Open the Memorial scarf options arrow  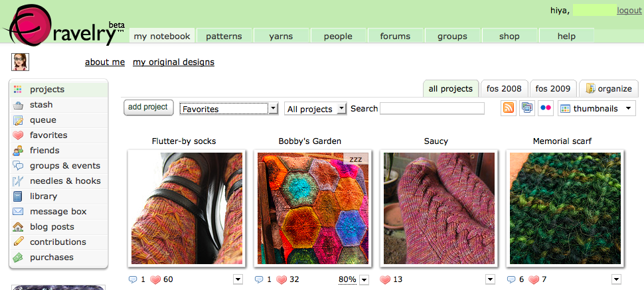tap(616, 280)
